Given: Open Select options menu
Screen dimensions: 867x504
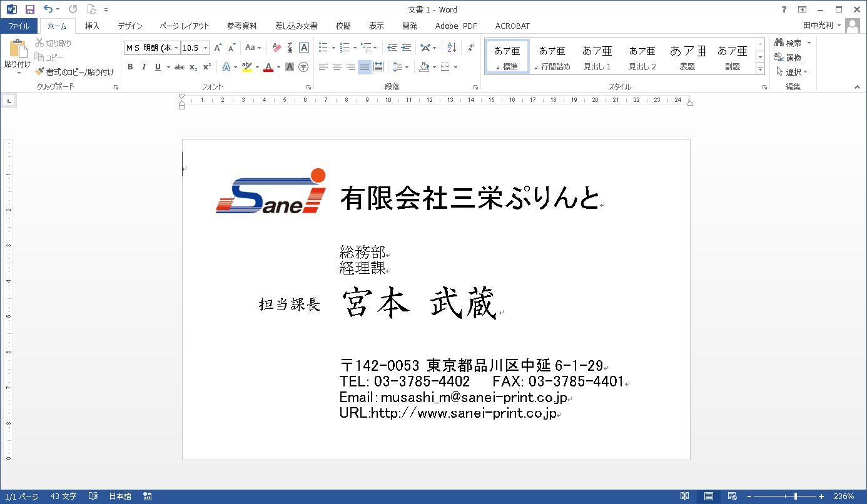Looking at the screenshot, I should [x=791, y=72].
